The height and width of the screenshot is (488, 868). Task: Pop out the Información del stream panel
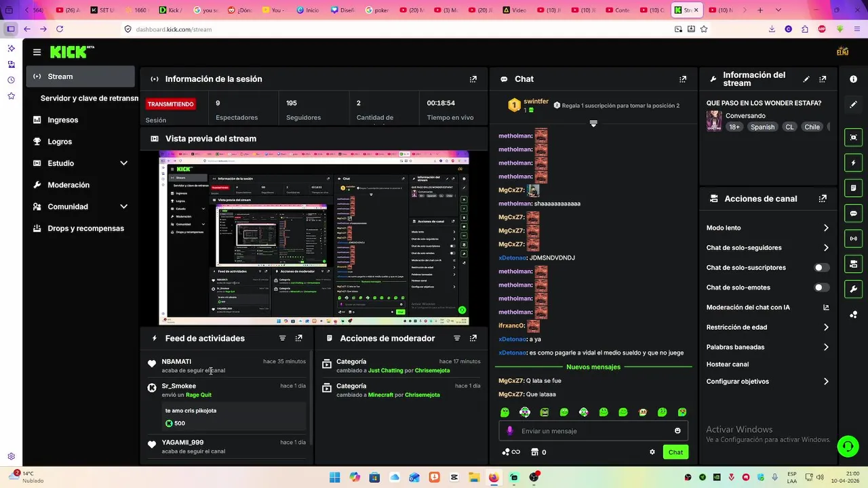823,79
